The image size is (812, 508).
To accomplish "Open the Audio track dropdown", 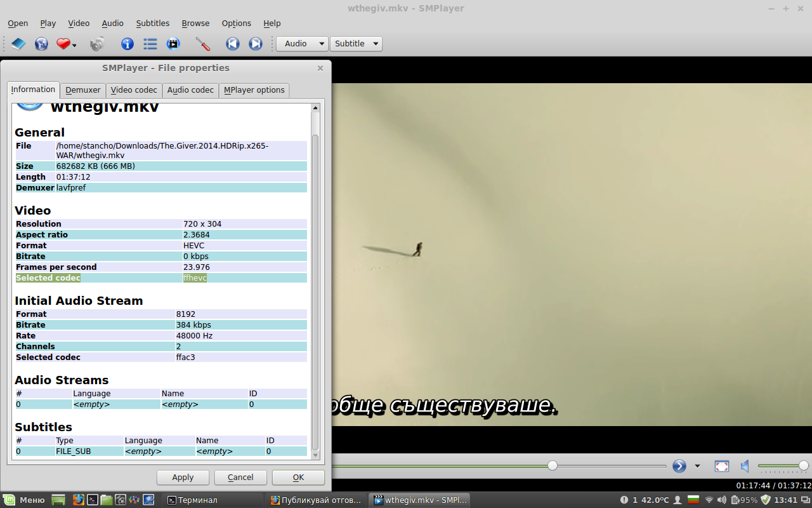I will click(x=302, y=44).
